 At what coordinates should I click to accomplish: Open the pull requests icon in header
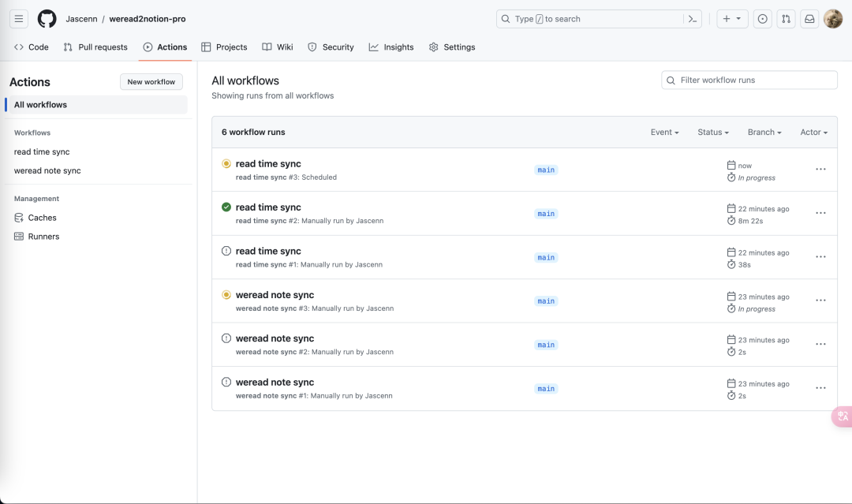click(x=786, y=19)
